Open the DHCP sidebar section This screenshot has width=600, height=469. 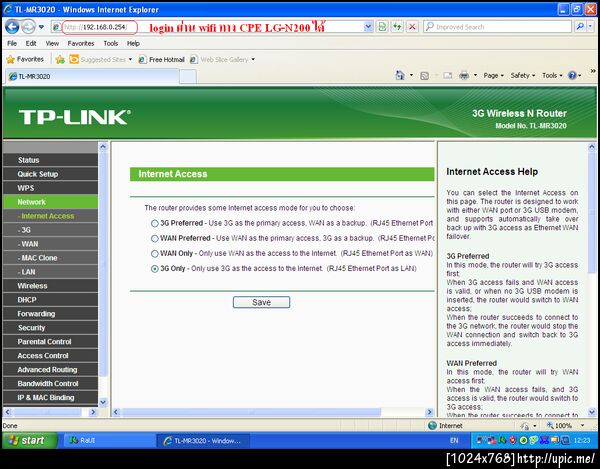[50, 300]
